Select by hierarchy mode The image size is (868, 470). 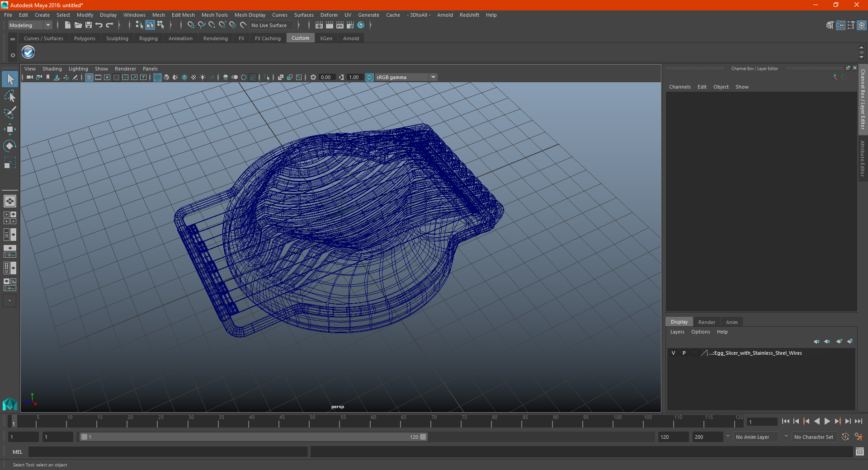(139, 25)
